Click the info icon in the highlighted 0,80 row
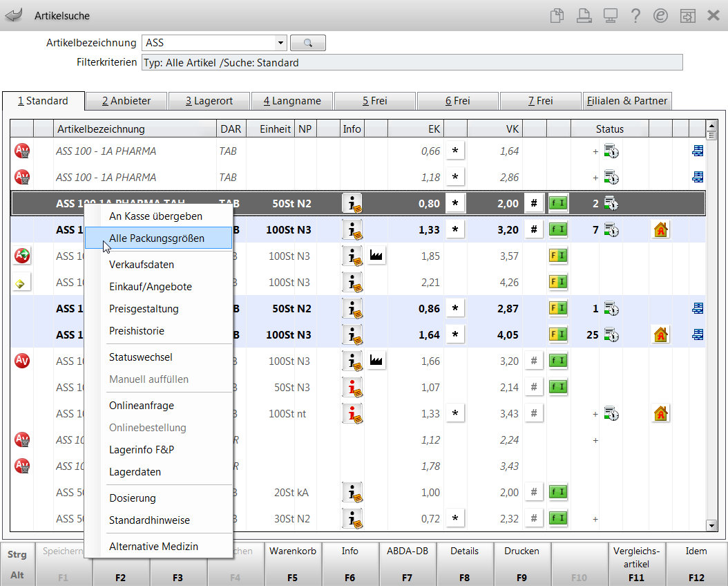 pyautogui.click(x=353, y=203)
